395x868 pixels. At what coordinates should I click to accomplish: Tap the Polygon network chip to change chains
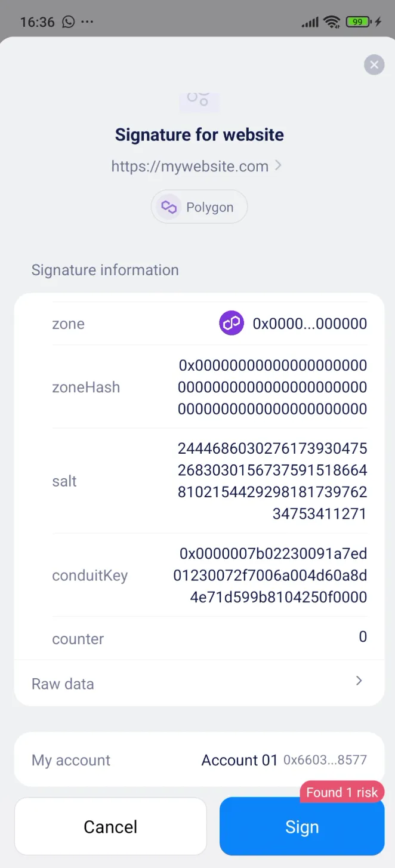(x=199, y=207)
